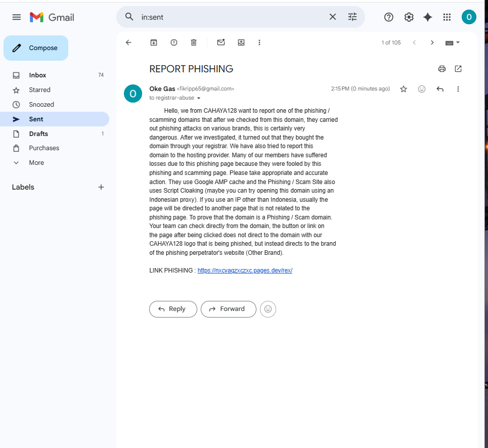The width and height of the screenshot is (488, 448).
Task: Go to the newer email arrow
Action: point(414,42)
